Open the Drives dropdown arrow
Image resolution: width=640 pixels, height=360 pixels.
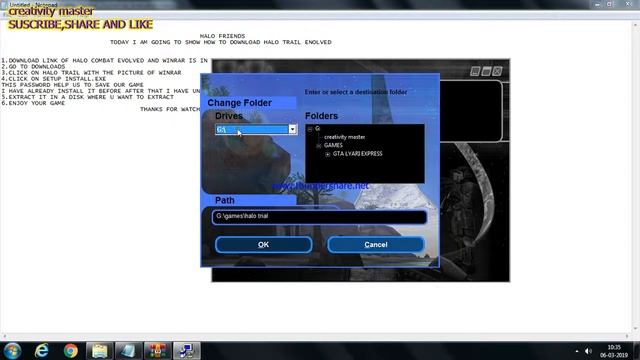point(292,129)
